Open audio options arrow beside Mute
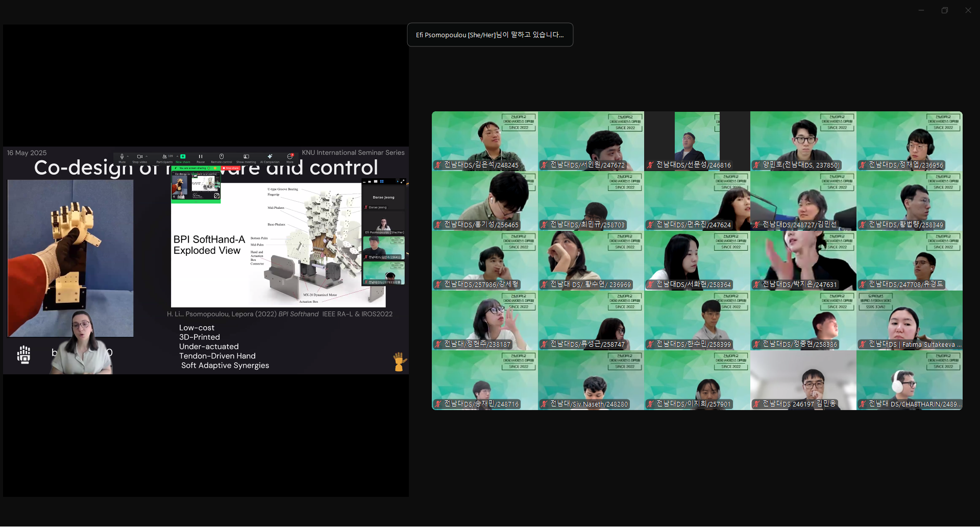 (x=128, y=156)
